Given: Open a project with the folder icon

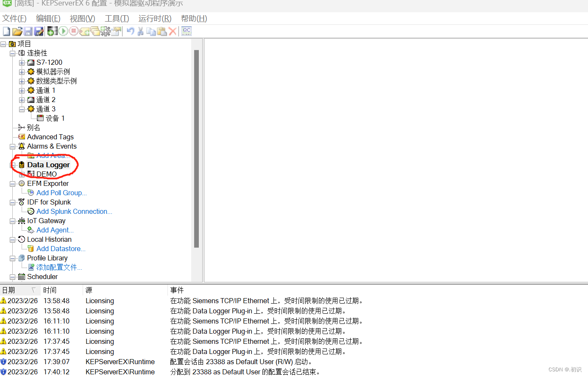Looking at the screenshot, I should click(17, 31).
